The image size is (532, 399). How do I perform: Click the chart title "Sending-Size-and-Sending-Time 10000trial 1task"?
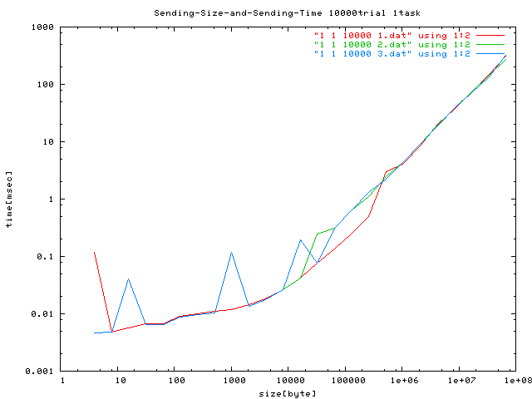(x=266, y=13)
